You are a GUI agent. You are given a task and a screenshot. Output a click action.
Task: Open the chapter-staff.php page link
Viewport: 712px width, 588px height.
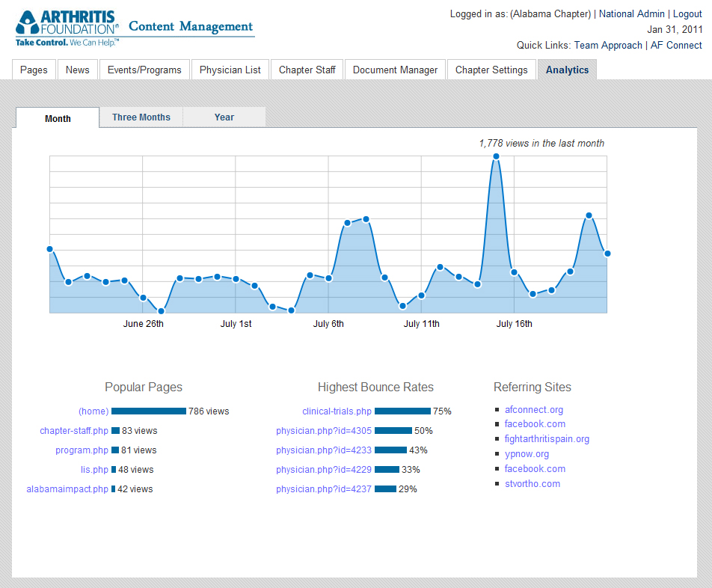(x=74, y=430)
